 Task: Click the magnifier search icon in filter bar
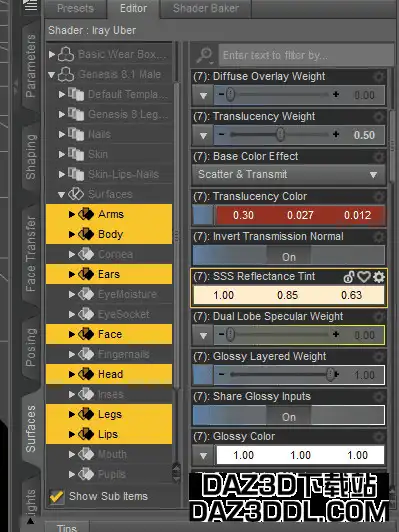coord(205,55)
